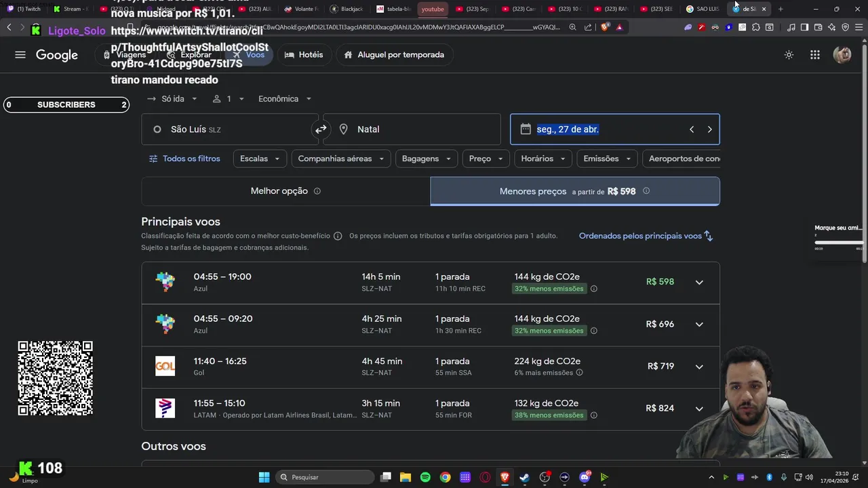The height and width of the screenshot is (488, 868).
Task: Open the Aeroportos de conexão filter
Action: click(682, 159)
